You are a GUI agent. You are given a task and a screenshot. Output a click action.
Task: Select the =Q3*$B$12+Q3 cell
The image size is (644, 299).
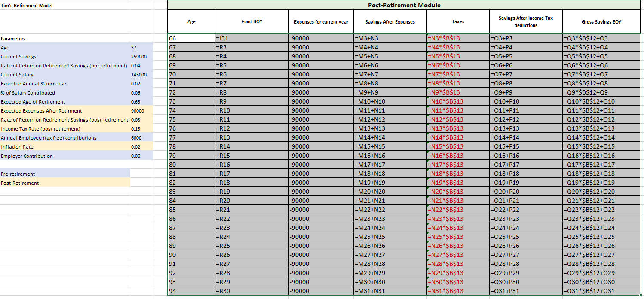point(601,38)
